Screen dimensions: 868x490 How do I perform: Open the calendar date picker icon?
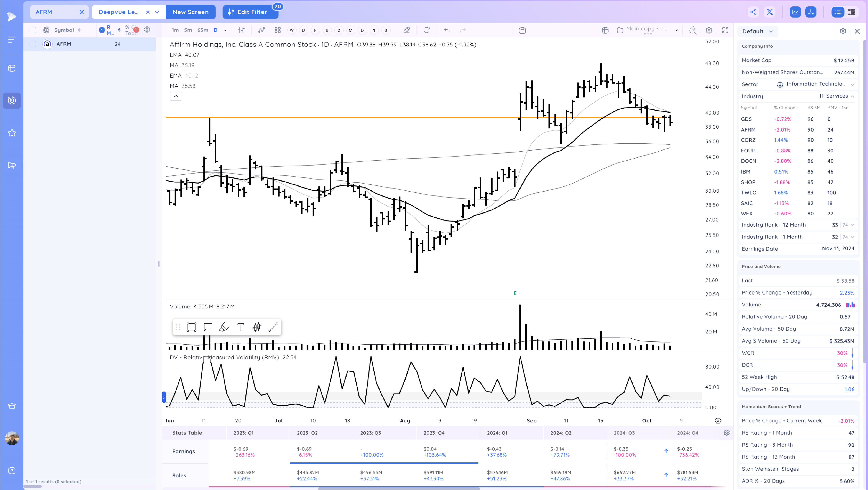pyautogui.click(x=522, y=30)
